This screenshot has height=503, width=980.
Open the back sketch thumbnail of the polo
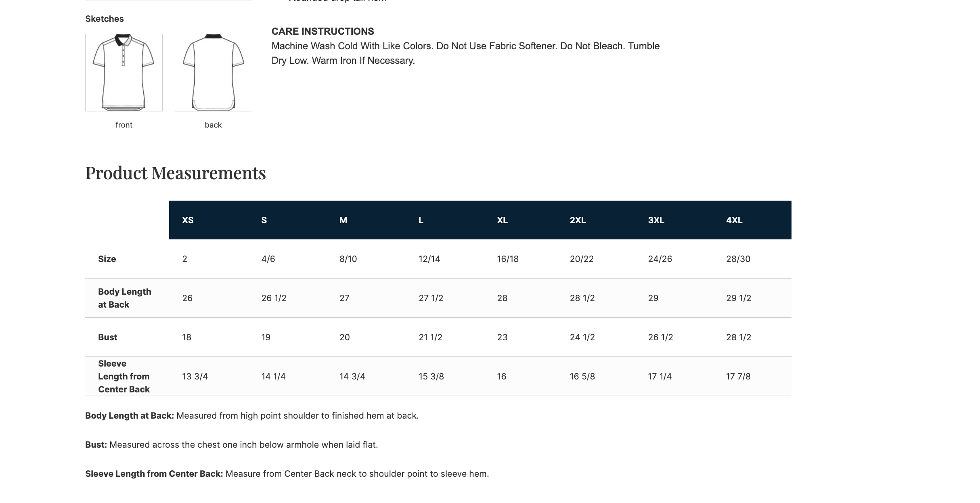(213, 73)
